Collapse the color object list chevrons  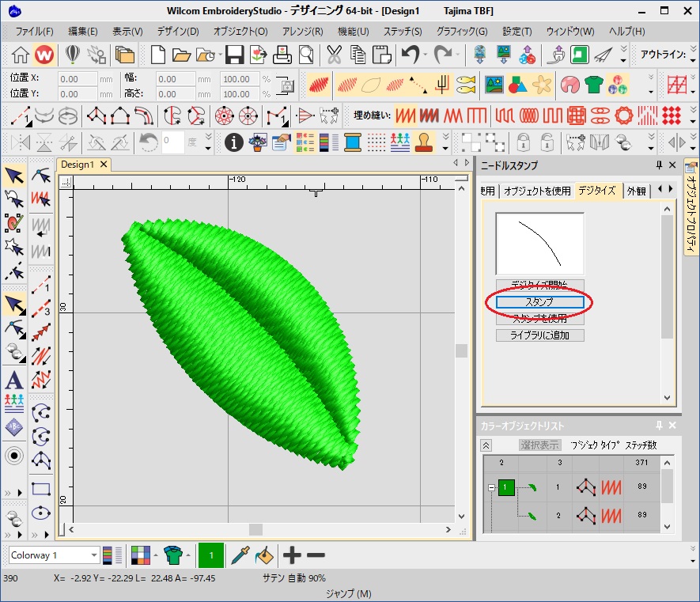click(486, 445)
